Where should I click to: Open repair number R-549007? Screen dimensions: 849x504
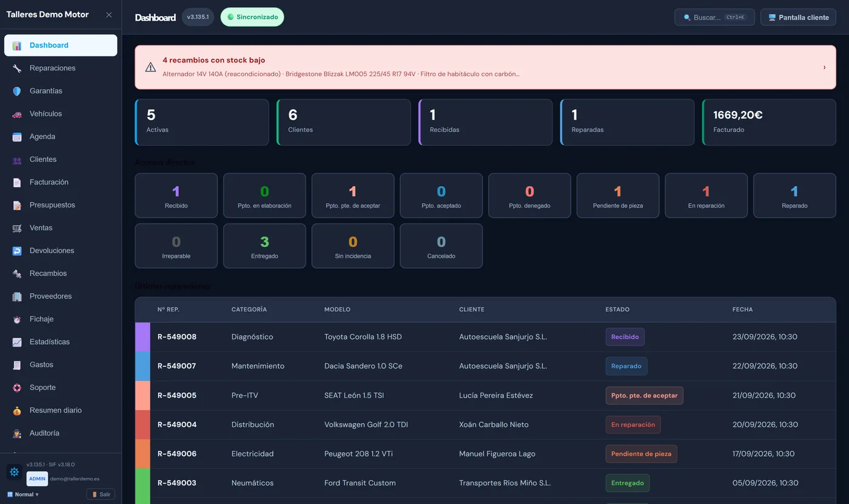177,366
